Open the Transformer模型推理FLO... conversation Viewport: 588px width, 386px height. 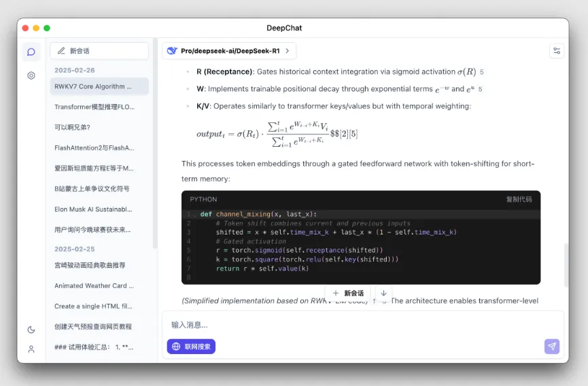[99, 107]
